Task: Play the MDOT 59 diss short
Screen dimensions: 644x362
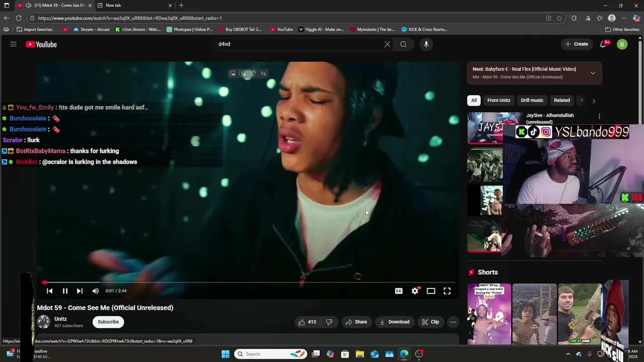Action: (x=489, y=314)
